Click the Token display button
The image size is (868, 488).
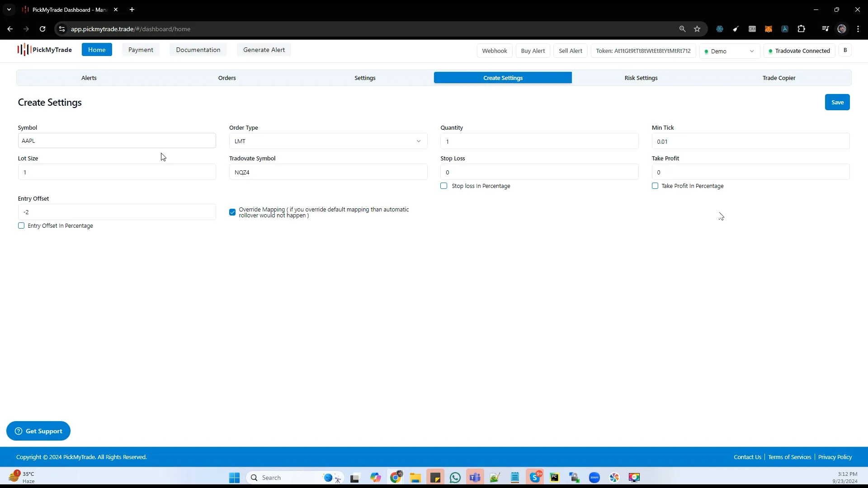coord(643,51)
